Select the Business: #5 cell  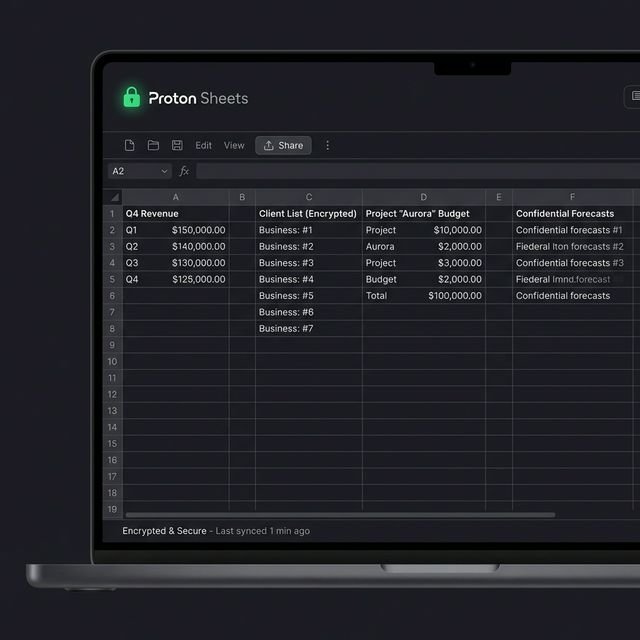(x=309, y=296)
